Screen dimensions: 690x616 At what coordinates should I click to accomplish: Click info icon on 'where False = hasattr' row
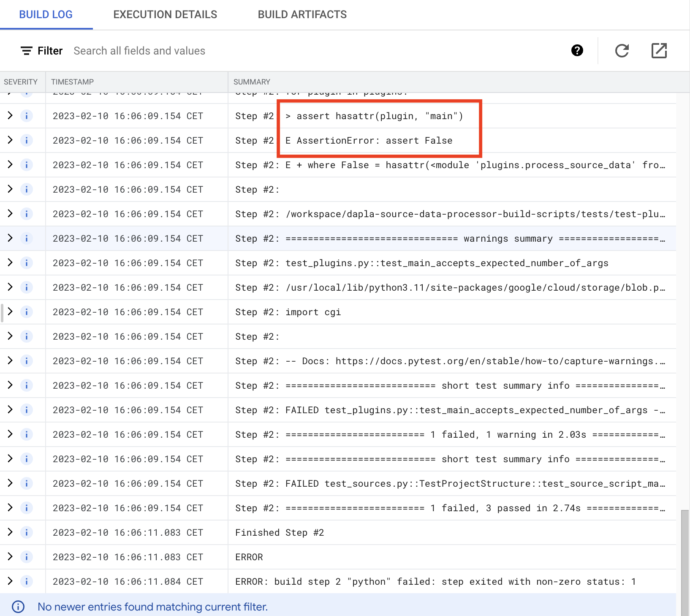point(27,165)
